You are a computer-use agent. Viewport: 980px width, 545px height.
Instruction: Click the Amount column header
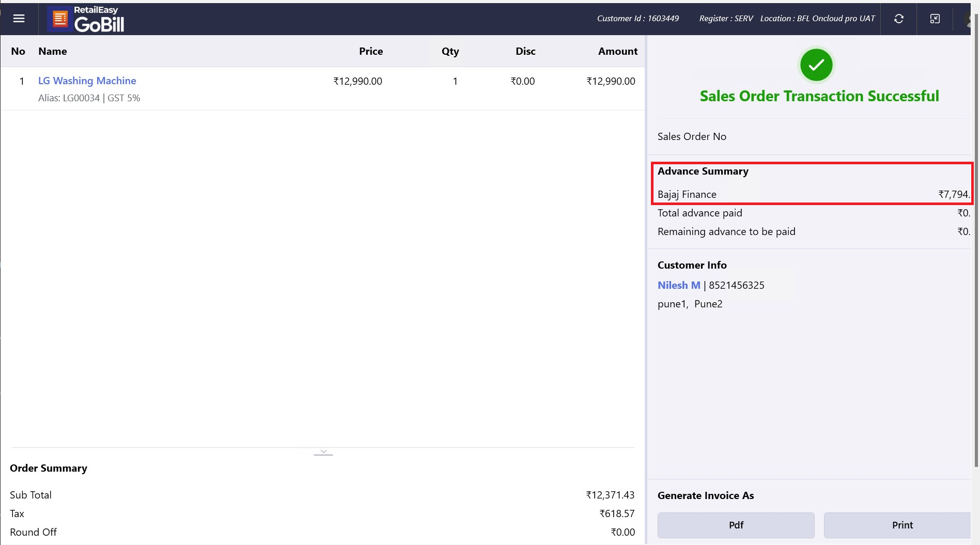point(618,51)
